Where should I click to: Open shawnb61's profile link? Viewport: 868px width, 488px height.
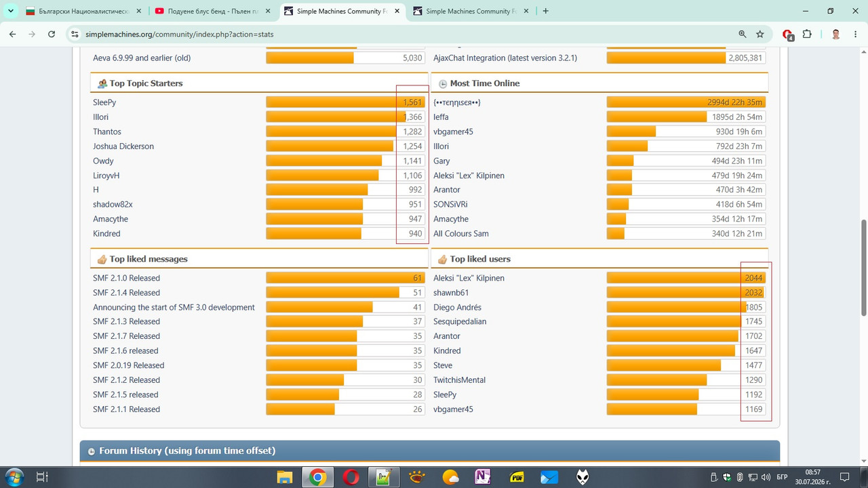pos(451,293)
